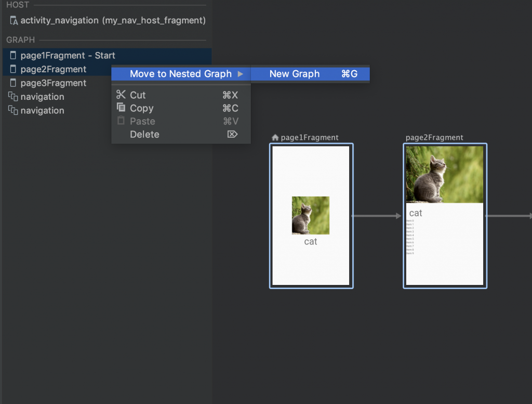Select the activity_navigation host entry
Screen dimensions: 532x404
tap(113, 21)
